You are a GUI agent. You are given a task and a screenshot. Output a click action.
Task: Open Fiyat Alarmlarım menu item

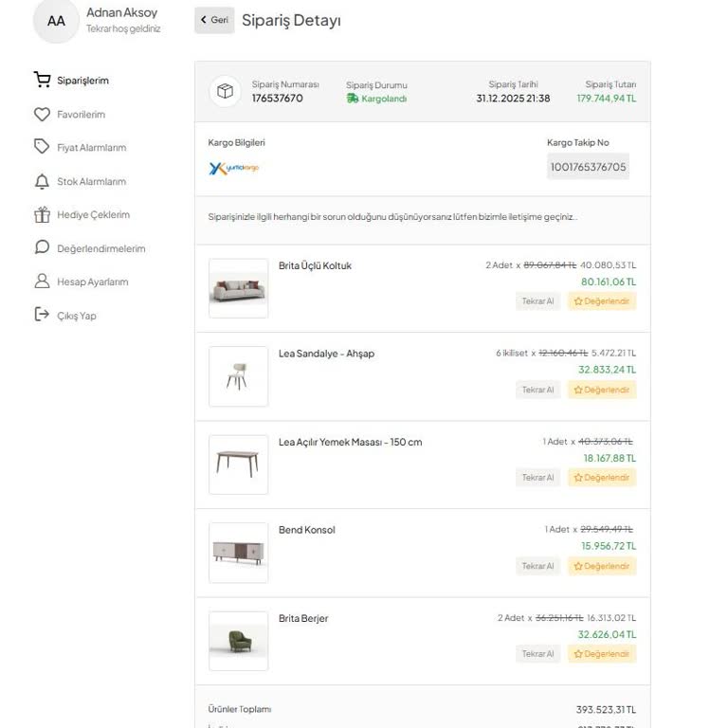(91, 148)
